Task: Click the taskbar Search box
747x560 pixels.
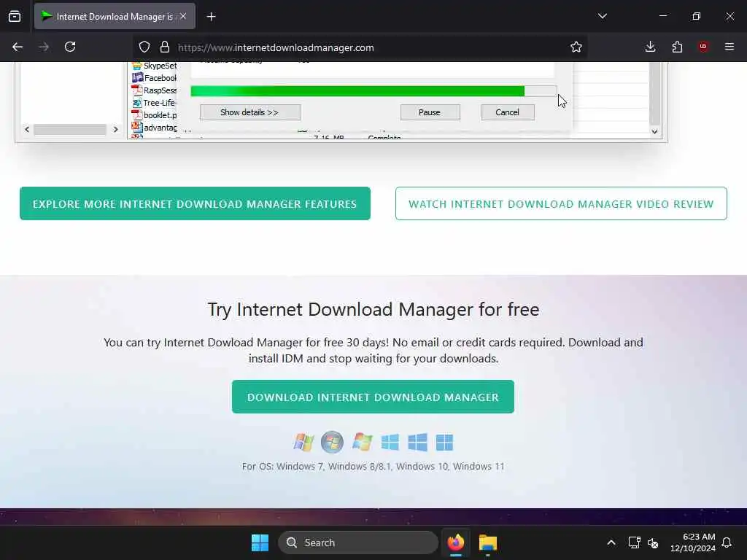Action: (357, 542)
